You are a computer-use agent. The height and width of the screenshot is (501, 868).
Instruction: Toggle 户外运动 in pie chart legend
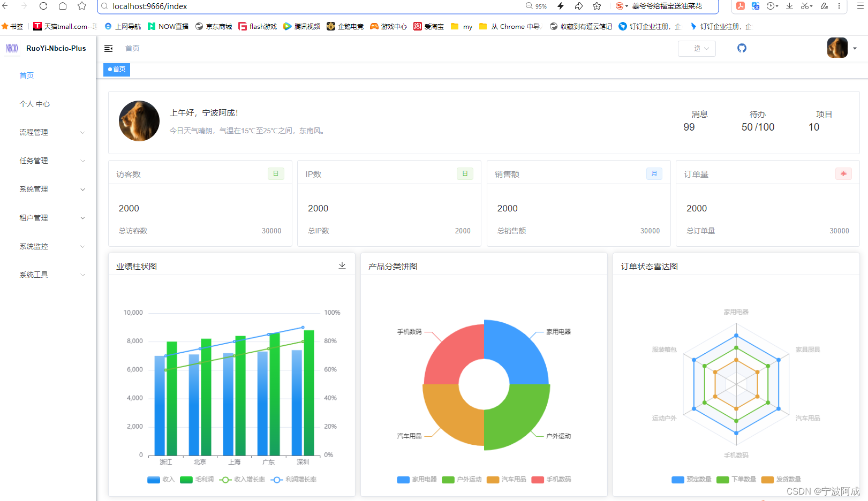[462, 480]
